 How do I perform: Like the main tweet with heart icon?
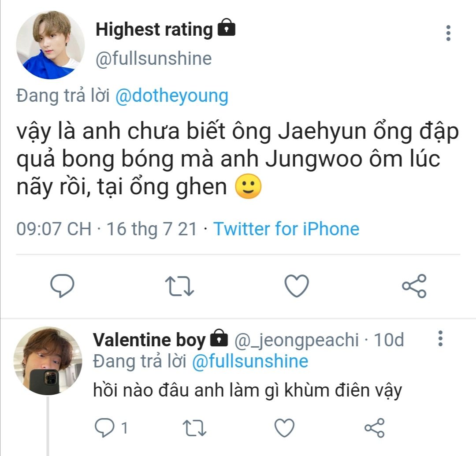pyautogui.click(x=296, y=286)
